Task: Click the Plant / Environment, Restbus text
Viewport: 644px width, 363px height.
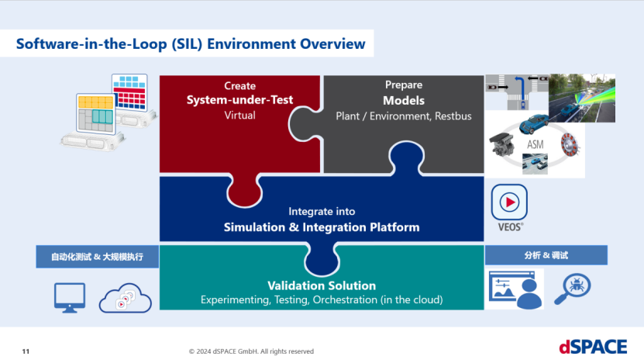Action: click(x=403, y=116)
